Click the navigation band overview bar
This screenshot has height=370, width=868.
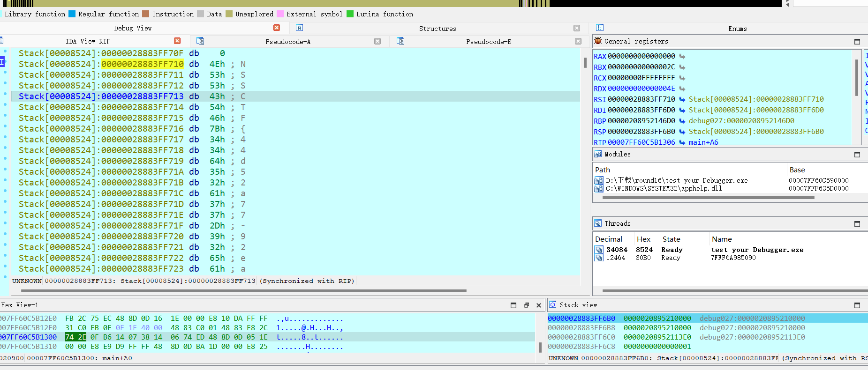(391, 3)
